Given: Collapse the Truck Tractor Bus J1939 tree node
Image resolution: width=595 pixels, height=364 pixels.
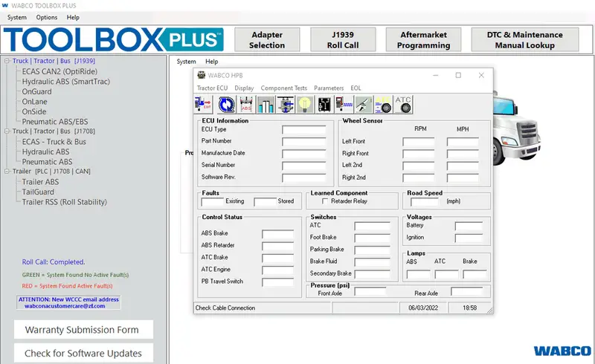Looking at the screenshot, I should tap(7, 61).
